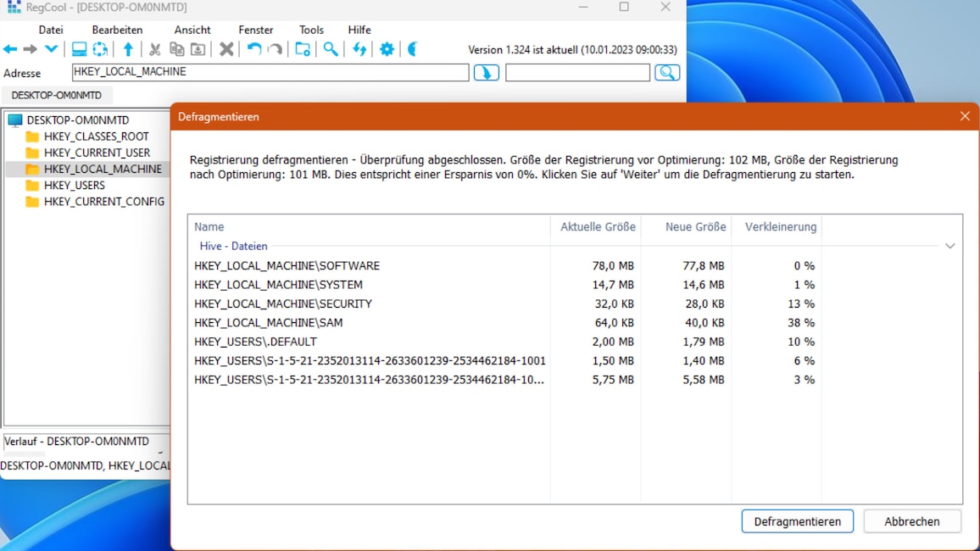Open the Ansicht menu
The height and width of the screenshot is (551, 980).
click(192, 30)
